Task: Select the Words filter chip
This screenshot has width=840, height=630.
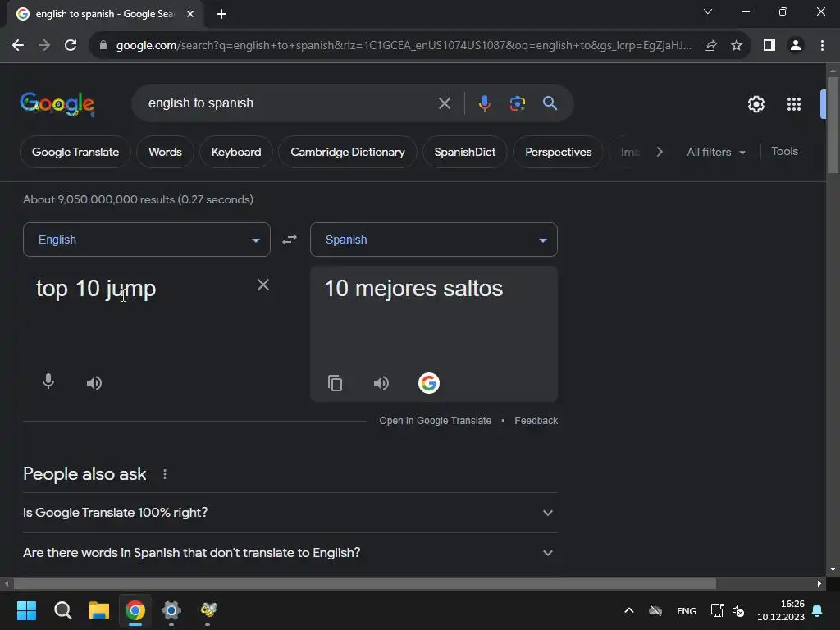Action: point(165,152)
